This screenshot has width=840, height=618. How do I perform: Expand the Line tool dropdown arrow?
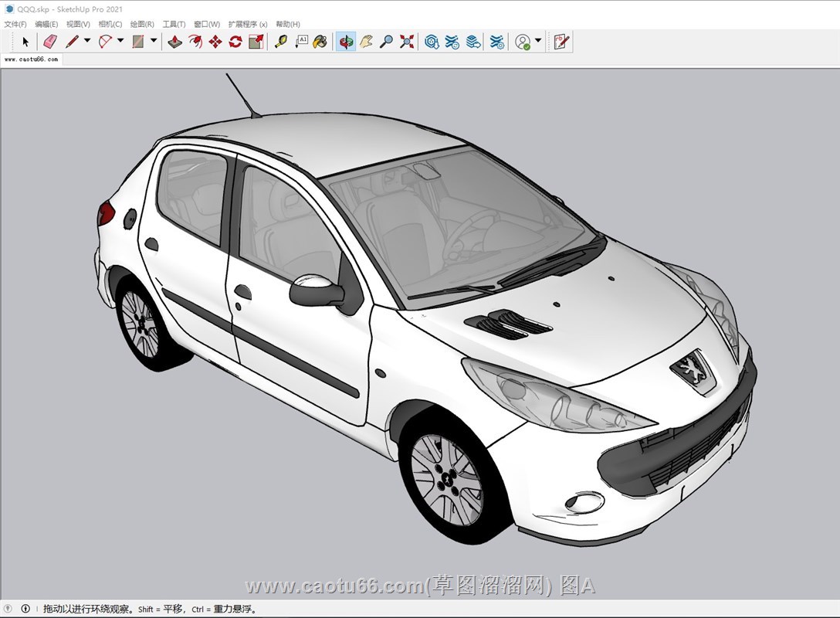click(87, 41)
